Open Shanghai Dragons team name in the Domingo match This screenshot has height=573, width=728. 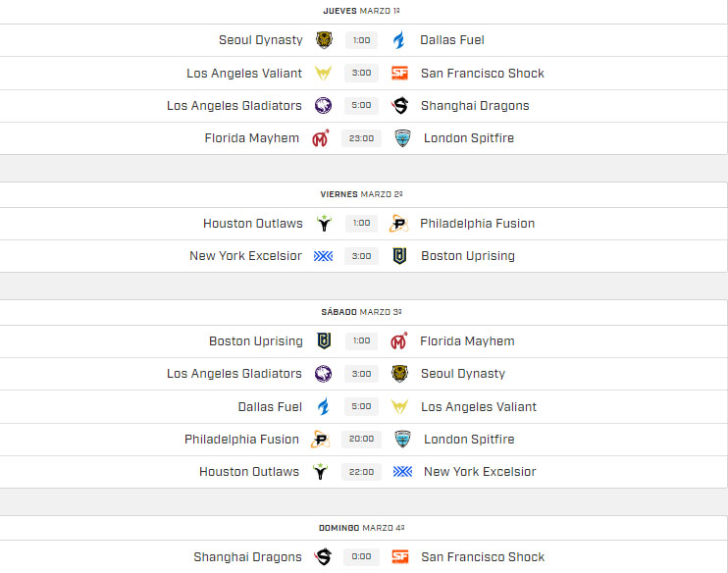247,557
